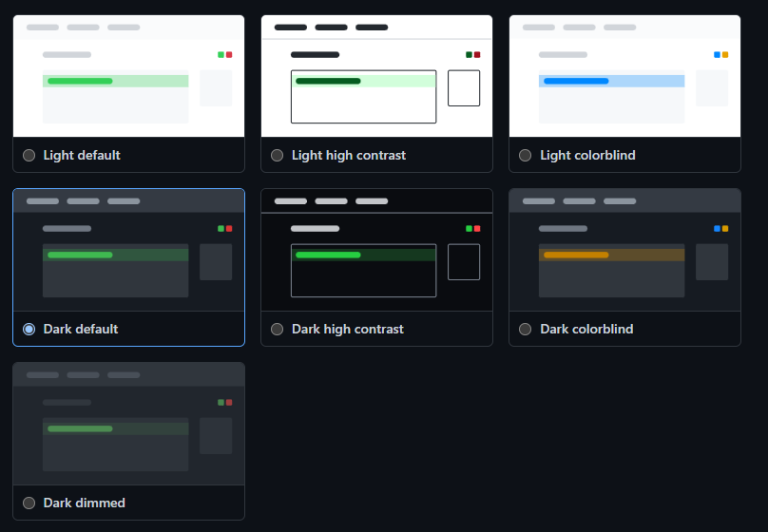Click the "Dark dimmed" label text
768x532 pixels.
click(x=85, y=503)
